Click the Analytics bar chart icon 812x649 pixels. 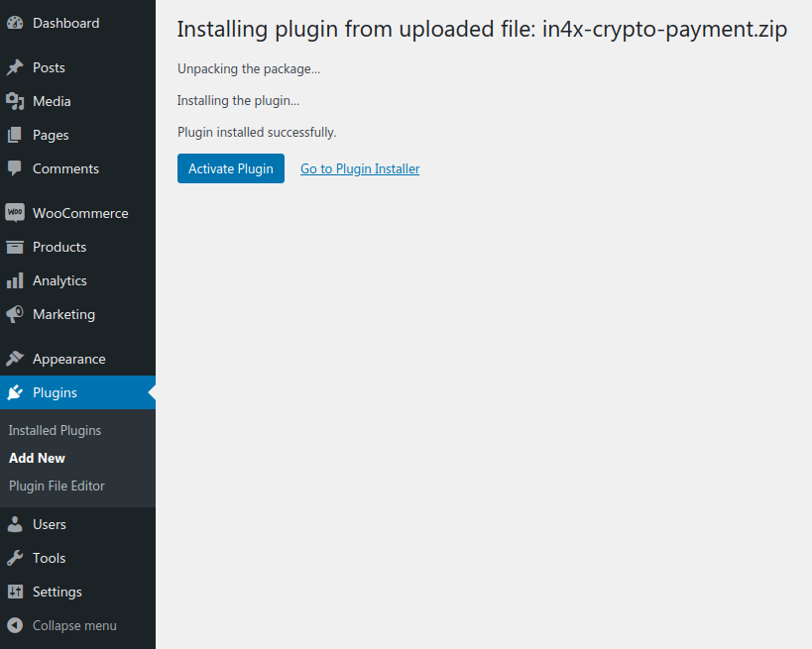pyautogui.click(x=15, y=280)
